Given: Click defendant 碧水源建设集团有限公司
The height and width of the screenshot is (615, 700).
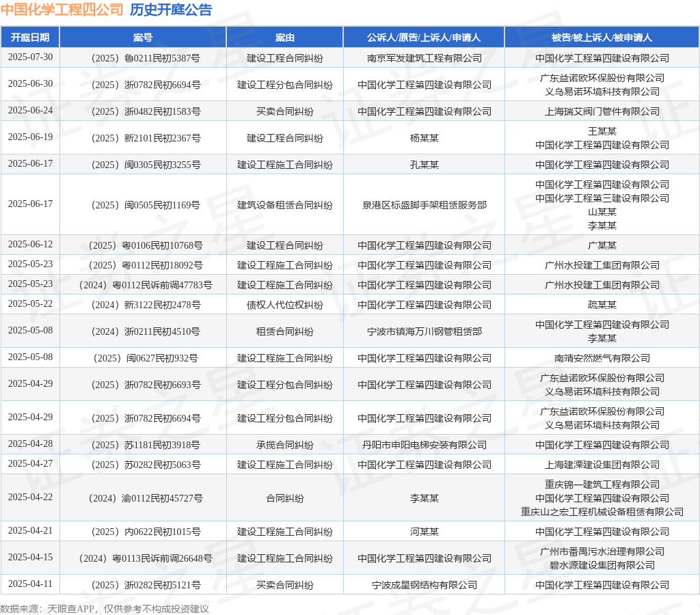Looking at the screenshot, I should click(x=602, y=566).
